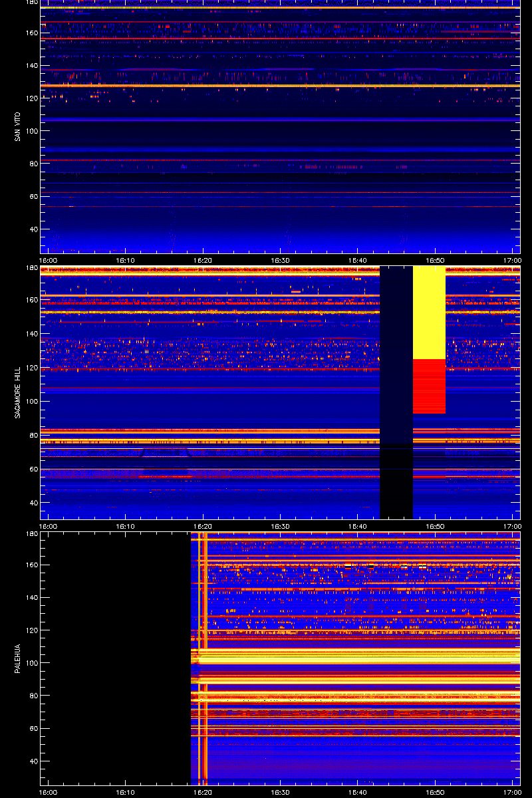Pick the 16:30 tick under Sagamore Hill panel
Viewport: 532px width, 798px height.
281,527
